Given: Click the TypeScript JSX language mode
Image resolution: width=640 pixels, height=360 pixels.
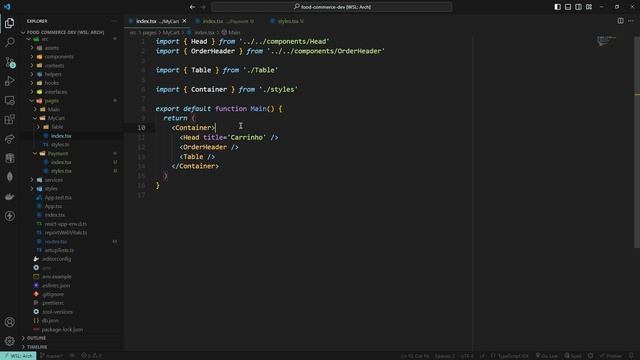Looking at the screenshot, I should click(x=509, y=356).
